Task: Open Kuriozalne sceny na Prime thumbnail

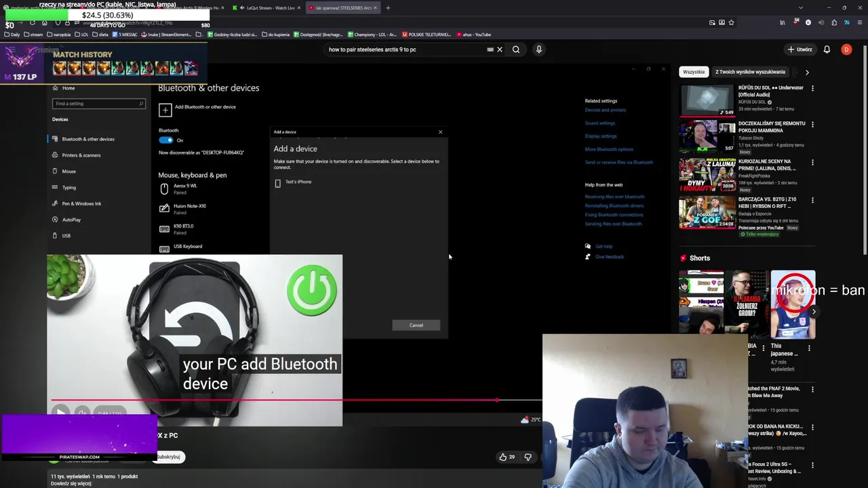Action: click(707, 176)
